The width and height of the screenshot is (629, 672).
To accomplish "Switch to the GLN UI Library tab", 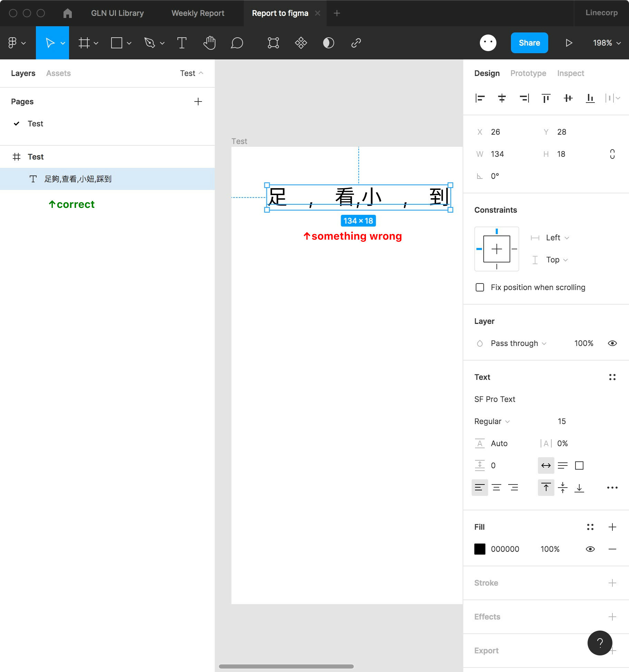I will [117, 13].
